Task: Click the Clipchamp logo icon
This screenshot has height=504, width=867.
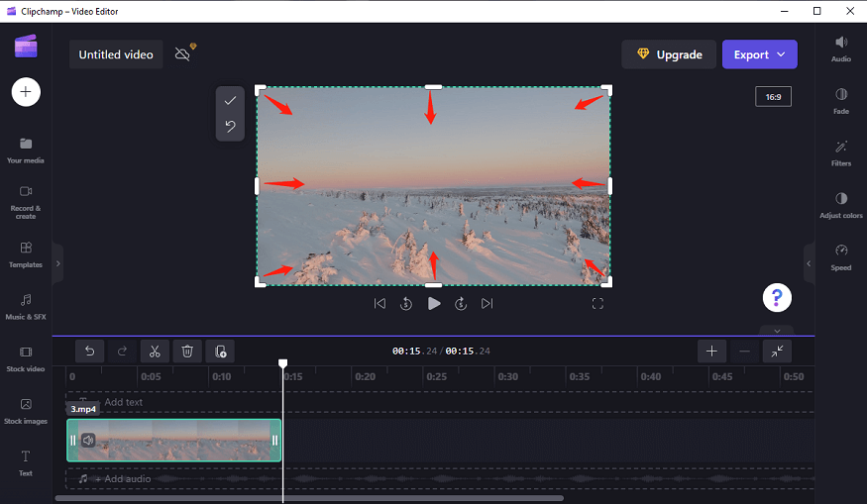Action: click(x=26, y=46)
